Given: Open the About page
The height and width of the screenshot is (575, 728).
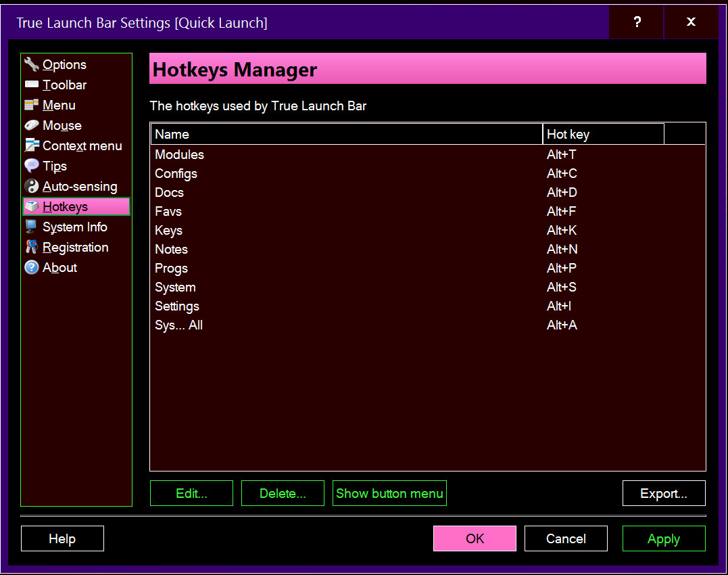Looking at the screenshot, I should 60,267.
